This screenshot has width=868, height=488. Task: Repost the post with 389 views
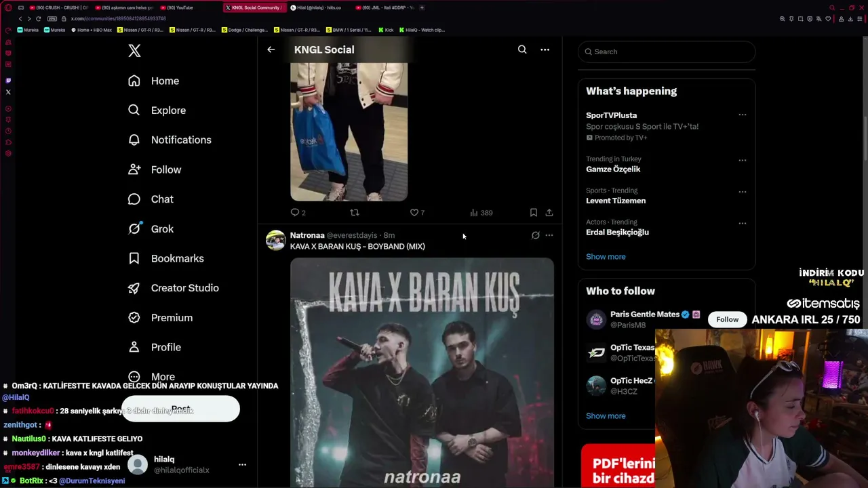pyautogui.click(x=355, y=213)
